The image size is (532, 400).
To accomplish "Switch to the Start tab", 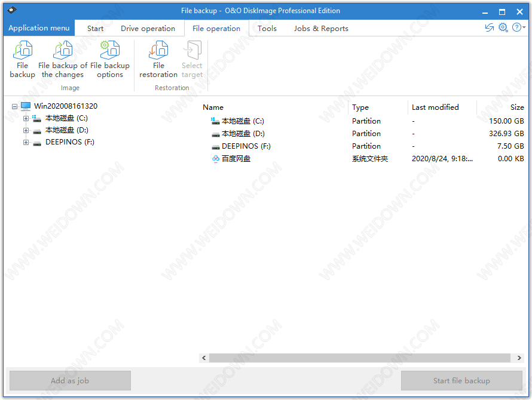I will tap(95, 29).
